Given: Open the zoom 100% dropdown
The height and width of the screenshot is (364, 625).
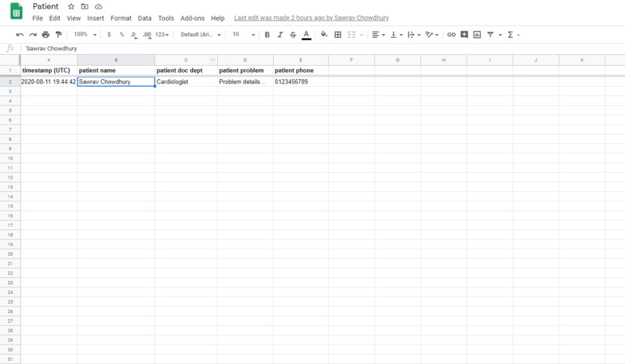Looking at the screenshot, I should click(x=85, y=35).
